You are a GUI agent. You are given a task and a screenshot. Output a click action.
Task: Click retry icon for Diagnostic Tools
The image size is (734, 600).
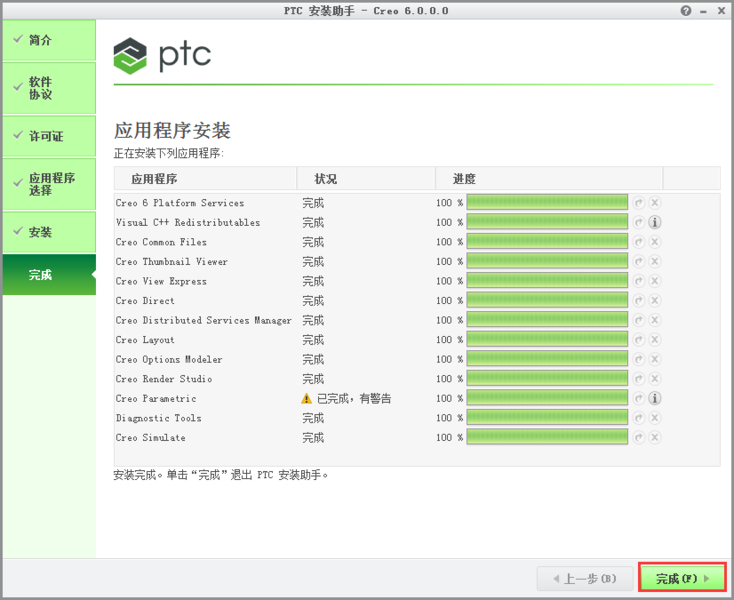639,418
